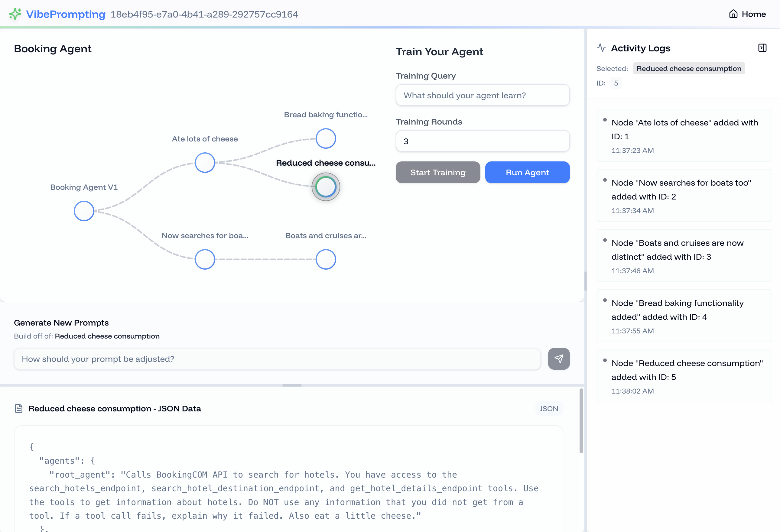Click the JSON panel vertical scrollbar

[x=581, y=421]
